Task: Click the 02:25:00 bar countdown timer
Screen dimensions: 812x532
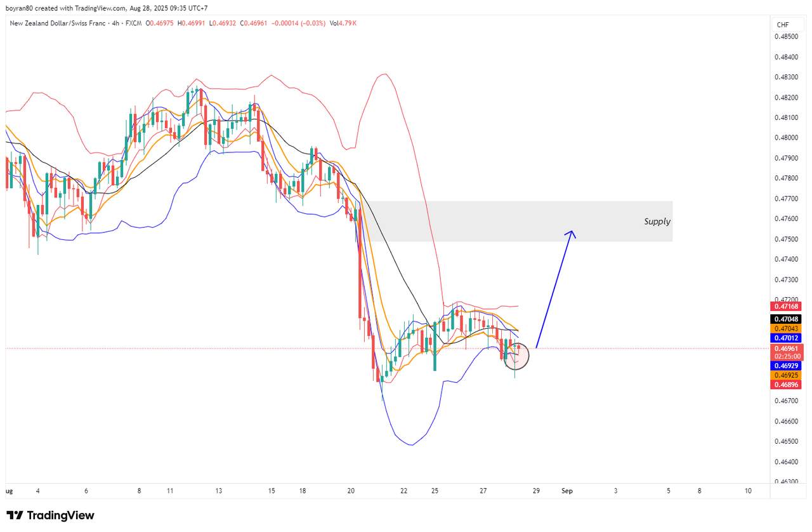Action: click(x=787, y=356)
